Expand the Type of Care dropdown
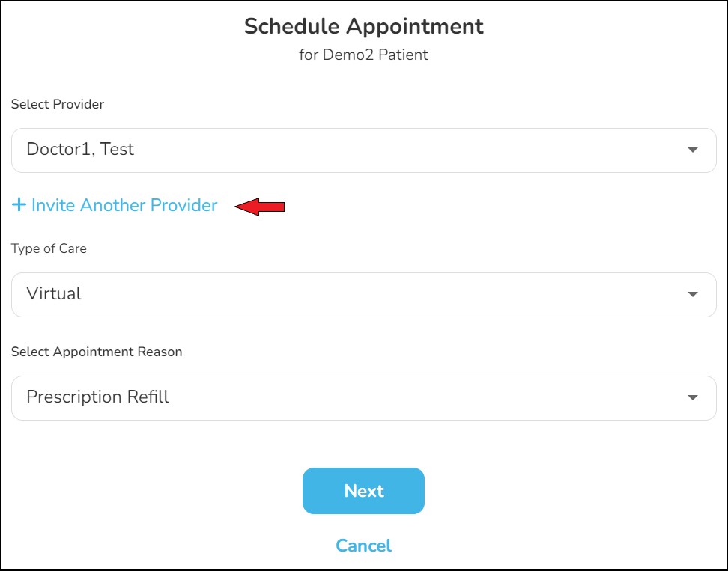This screenshot has width=728, height=571. pos(363,295)
